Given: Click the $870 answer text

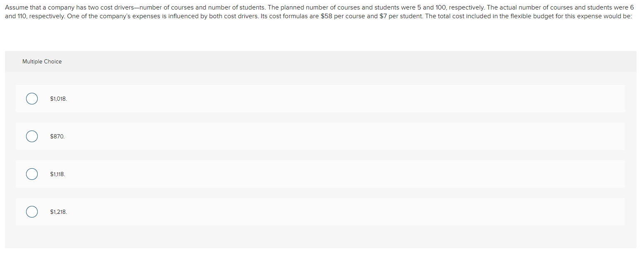Looking at the screenshot, I should 57,136.
